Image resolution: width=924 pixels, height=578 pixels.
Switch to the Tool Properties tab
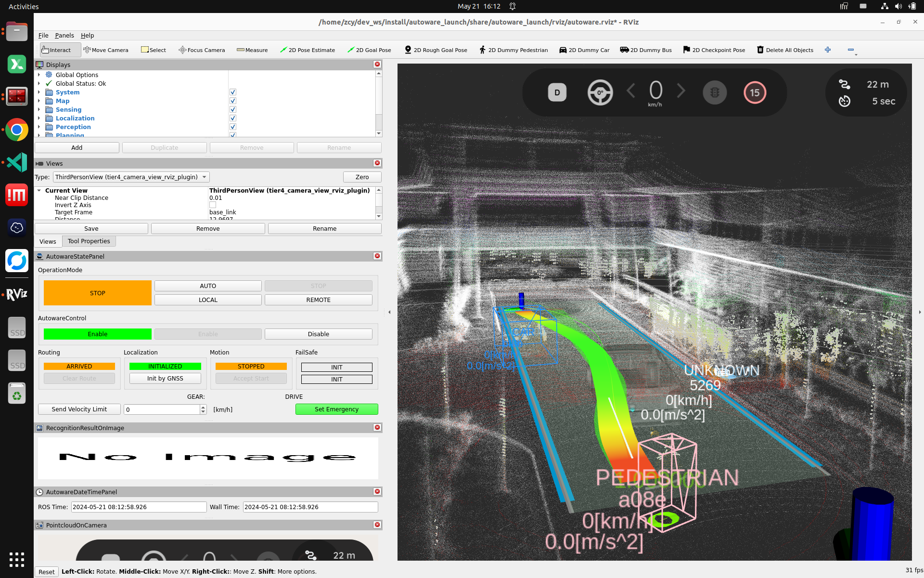[x=89, y=241]
